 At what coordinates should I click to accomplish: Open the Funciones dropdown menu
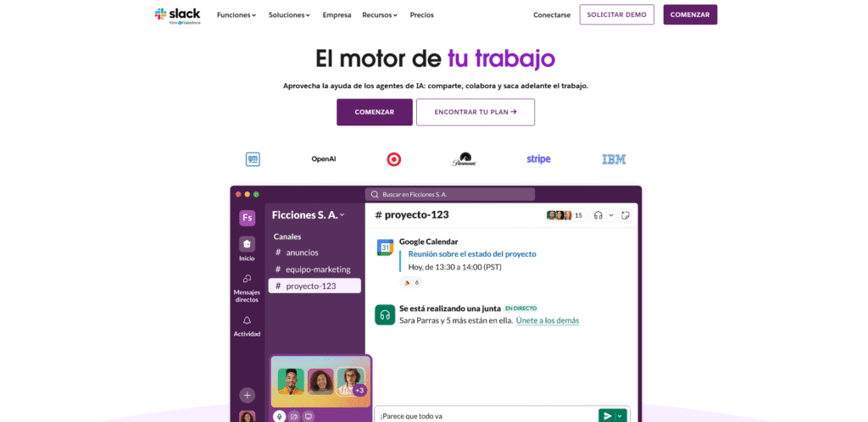click(236, 15)
